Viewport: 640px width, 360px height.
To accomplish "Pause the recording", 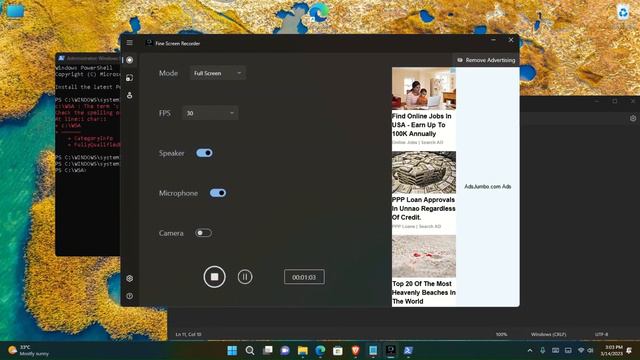I will [245, 277].
